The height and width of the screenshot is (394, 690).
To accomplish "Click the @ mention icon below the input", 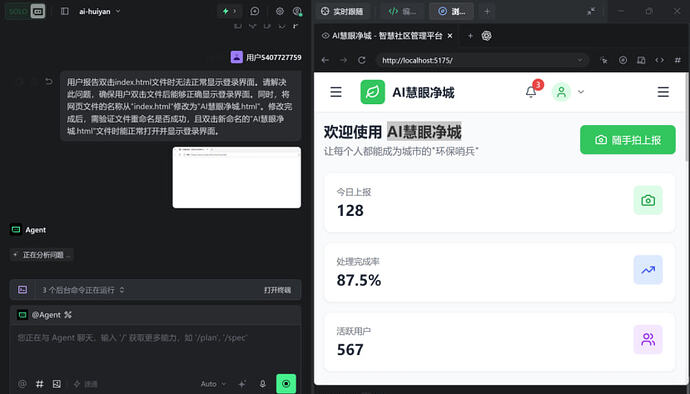I will (x=22, y=384).
